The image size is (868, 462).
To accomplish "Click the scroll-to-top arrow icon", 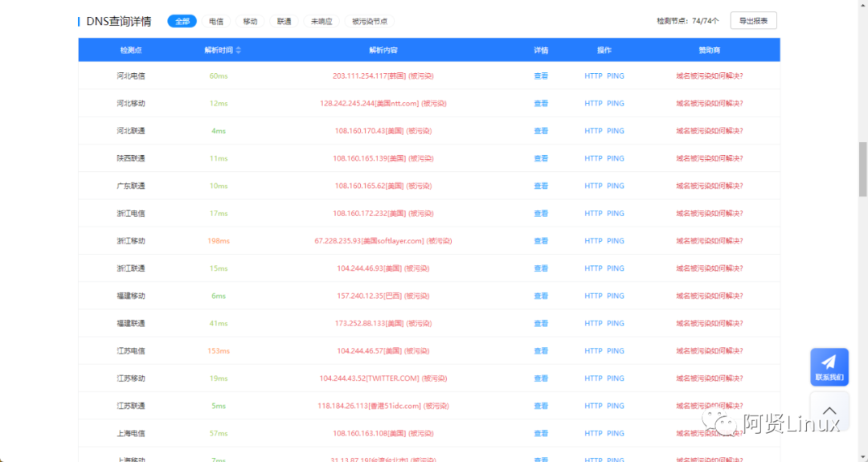I will point(829,411).
